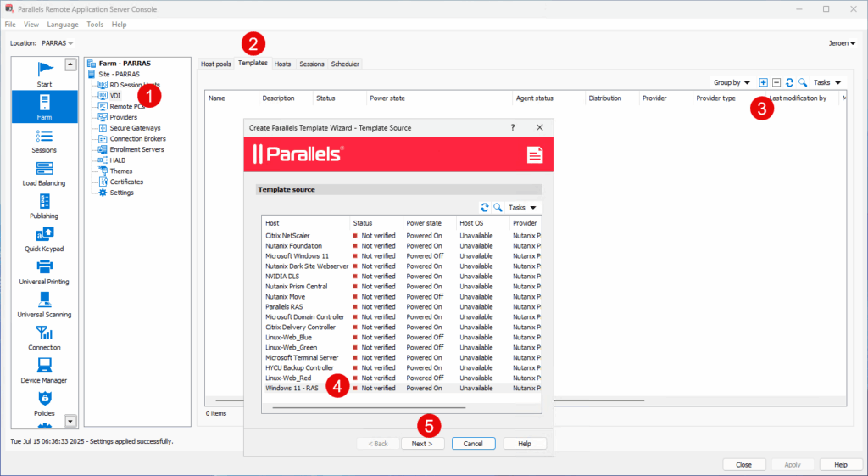
Task: Open the Load Balancing category
Action: [x=44, y=173]
